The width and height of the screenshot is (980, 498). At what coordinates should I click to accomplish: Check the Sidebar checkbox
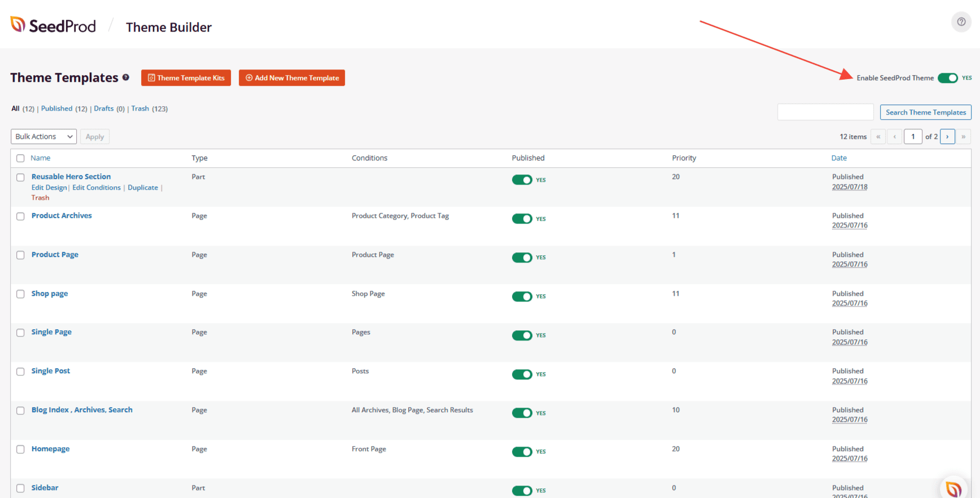[20, 488]
